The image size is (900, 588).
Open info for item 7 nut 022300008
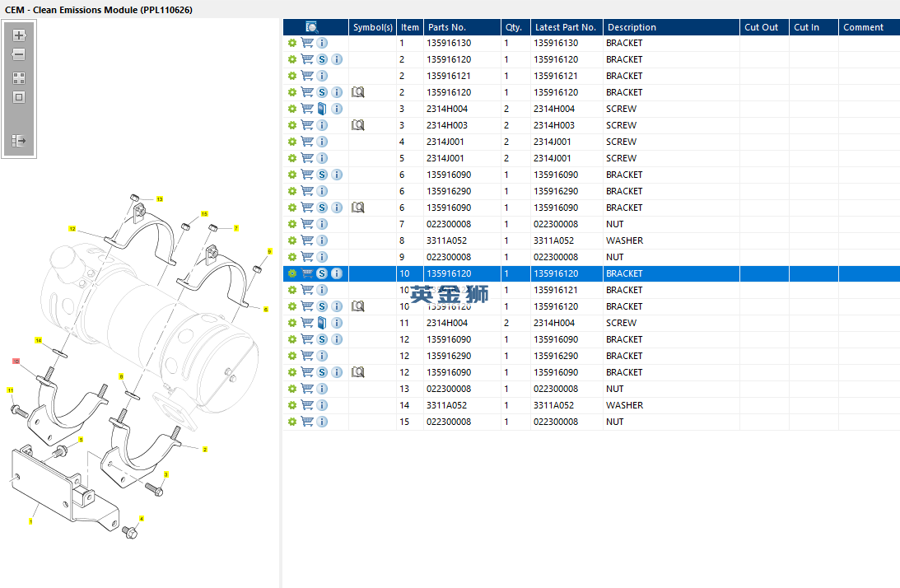(322, 224)
